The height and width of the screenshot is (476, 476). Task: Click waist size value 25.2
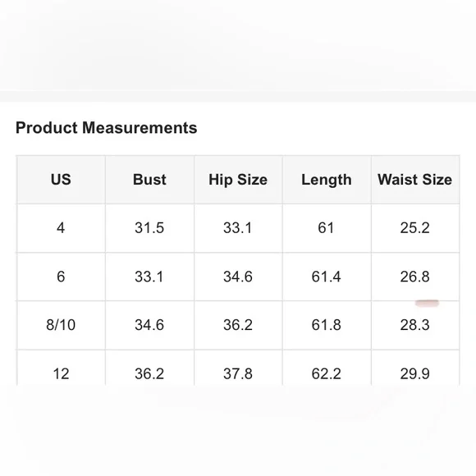415,228
